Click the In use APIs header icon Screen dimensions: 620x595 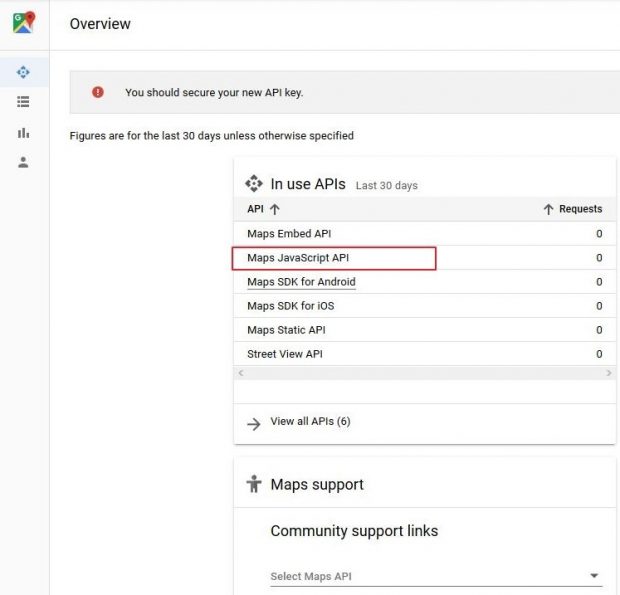[x=254, y=184]
